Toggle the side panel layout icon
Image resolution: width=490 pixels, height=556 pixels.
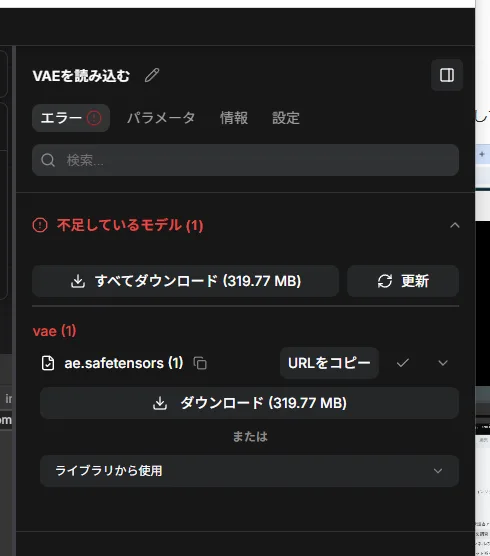[x=447, y=75]
